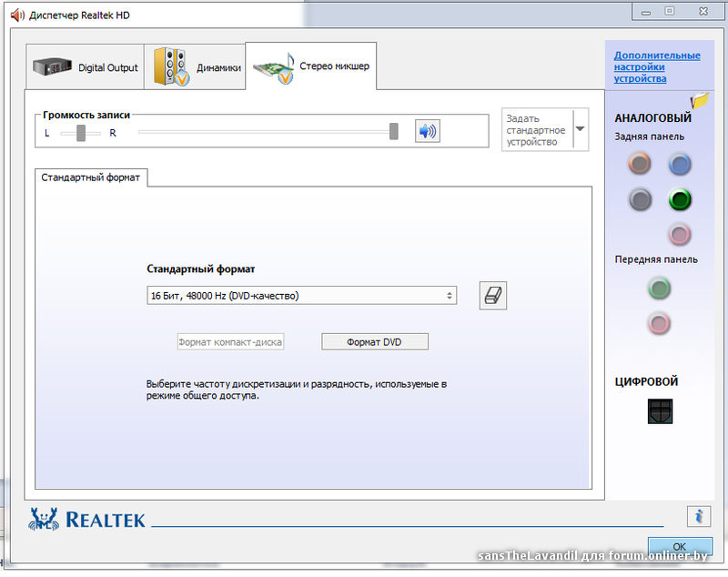Screen dimensions: 728x577
Task: Open the 16 Бит, 48000 Hz format combo box
Action: click(302, 296)
